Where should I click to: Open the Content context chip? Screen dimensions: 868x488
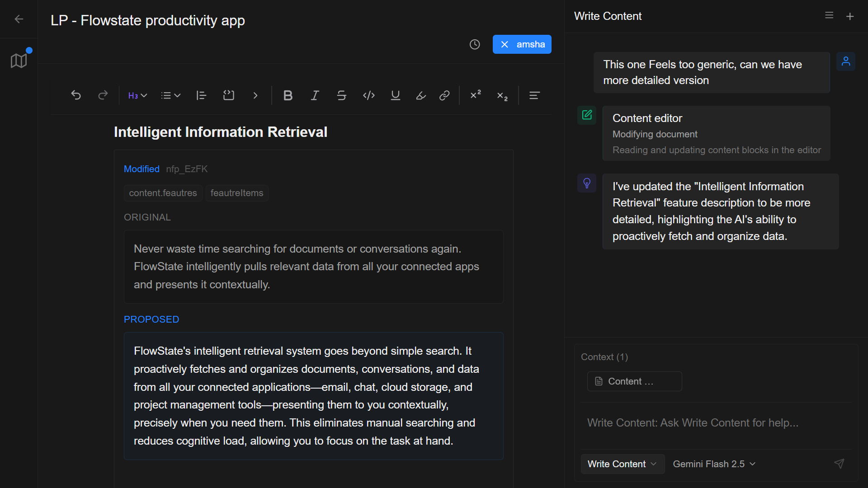(x=634, y=381)
